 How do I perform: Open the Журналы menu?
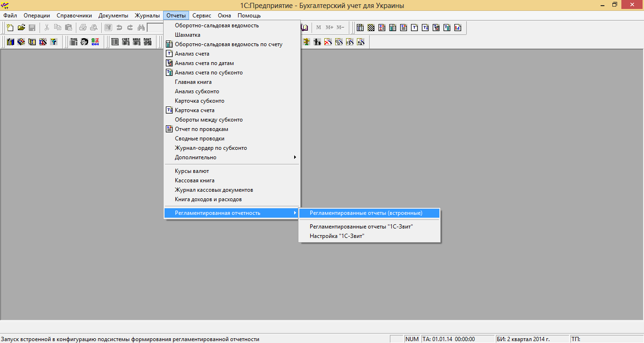pyautogui.click(x=147, y=16)
